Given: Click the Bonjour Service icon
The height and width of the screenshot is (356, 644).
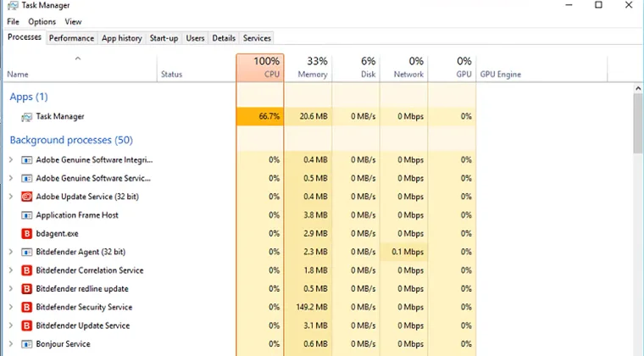Looking at the screenshot, I should 27,344.
